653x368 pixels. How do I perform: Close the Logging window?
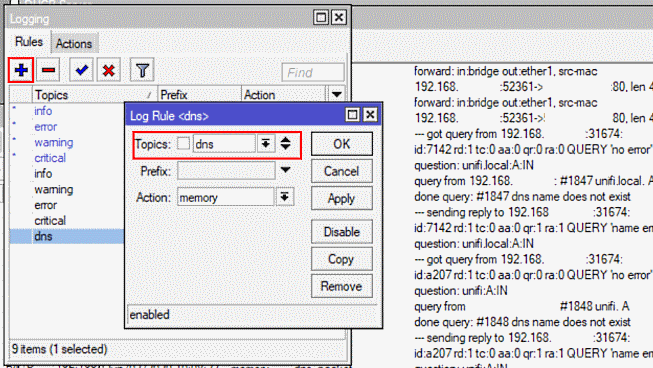point(339,17)
